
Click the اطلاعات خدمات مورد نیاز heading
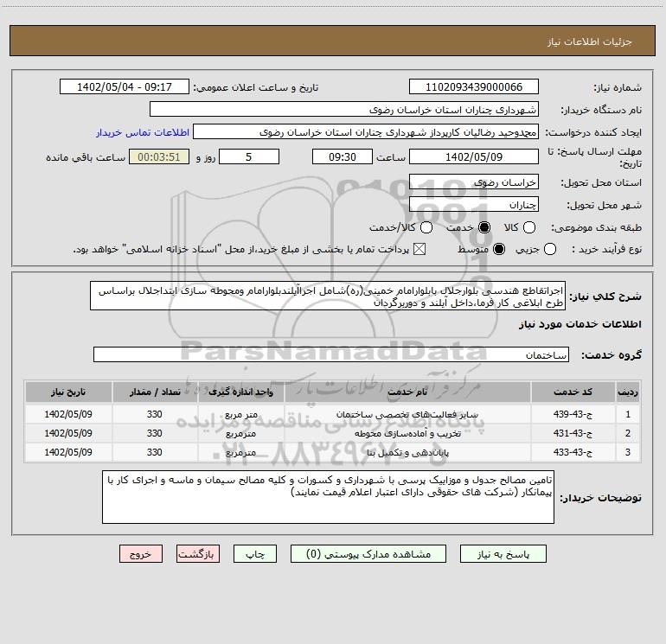coord(580,324)
